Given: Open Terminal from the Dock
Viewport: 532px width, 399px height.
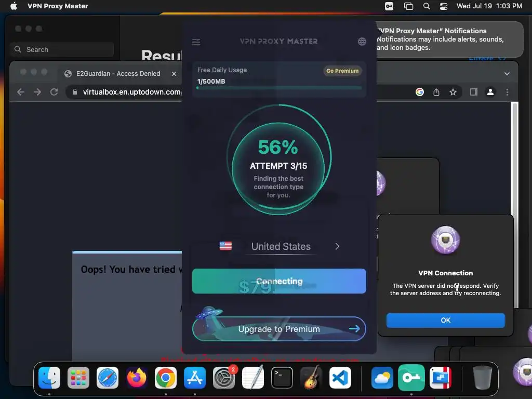Looking at the screenshot, I should (x=282, y=378).
